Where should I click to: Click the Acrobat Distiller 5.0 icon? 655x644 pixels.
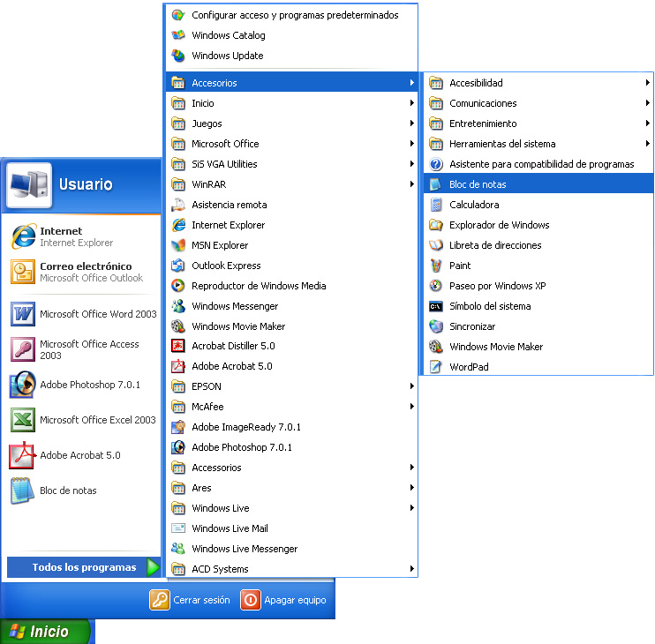click(x=177, y=347)
